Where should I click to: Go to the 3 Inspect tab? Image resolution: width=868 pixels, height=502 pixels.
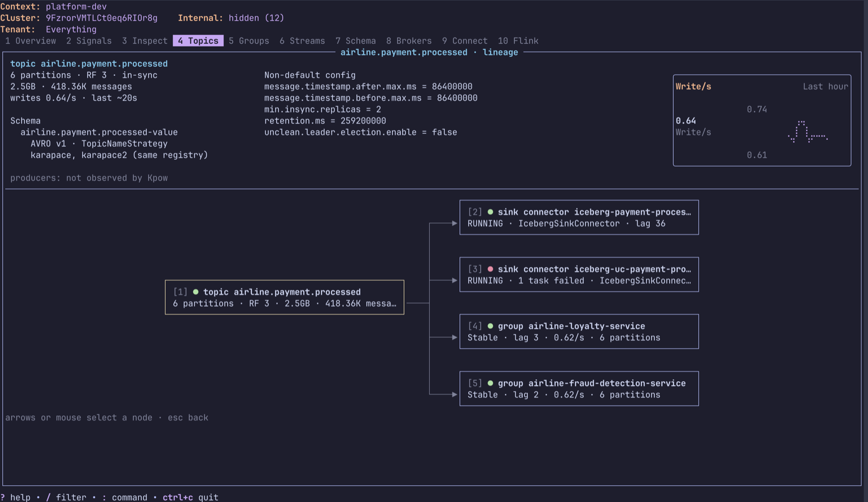[x=145, y=41]
